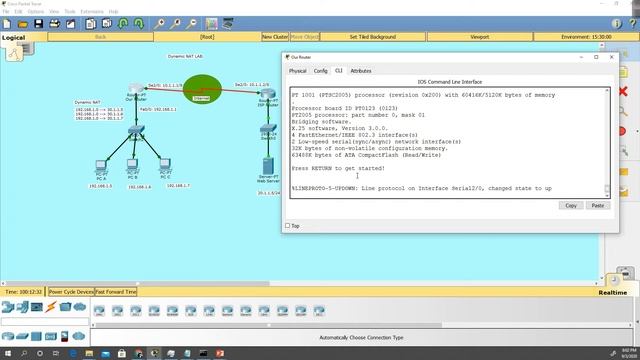Select the Routers subcategory icon
The width and height of the screenshot is (640, 360).
pyautogui.click(x=8, y=336)
